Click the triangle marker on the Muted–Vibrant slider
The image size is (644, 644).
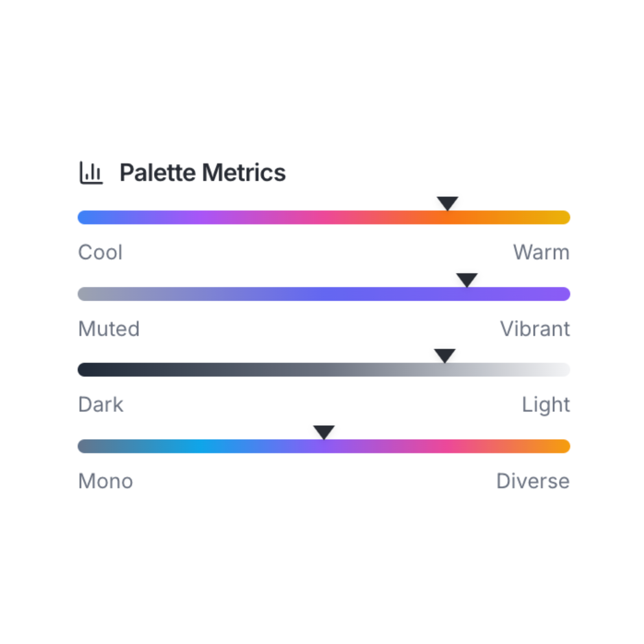[x=467, y=279]
